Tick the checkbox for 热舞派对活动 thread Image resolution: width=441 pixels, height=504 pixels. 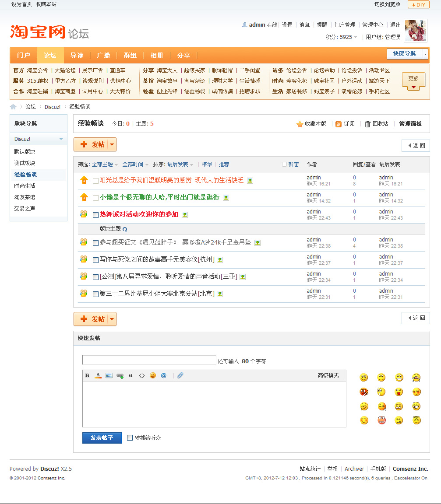[95, 215]
